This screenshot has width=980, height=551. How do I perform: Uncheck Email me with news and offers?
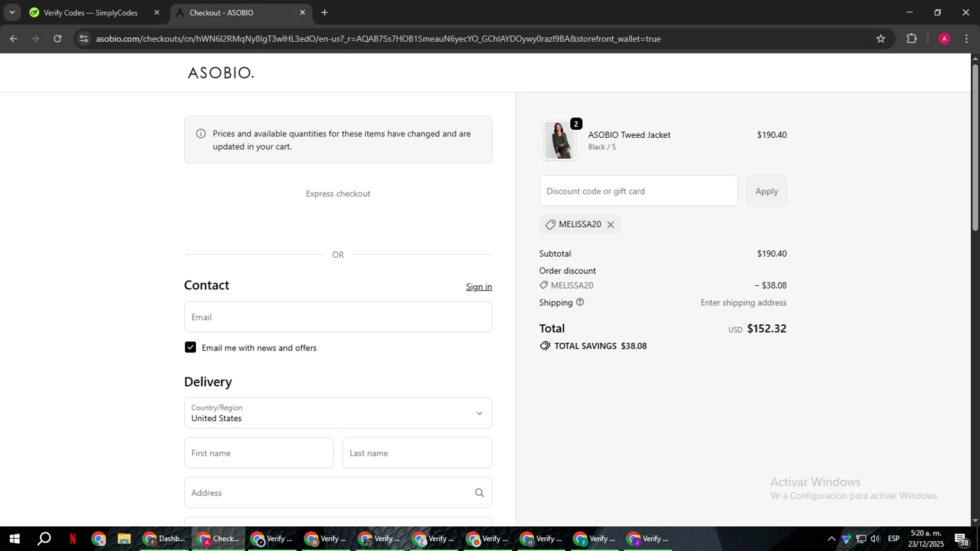190,347
